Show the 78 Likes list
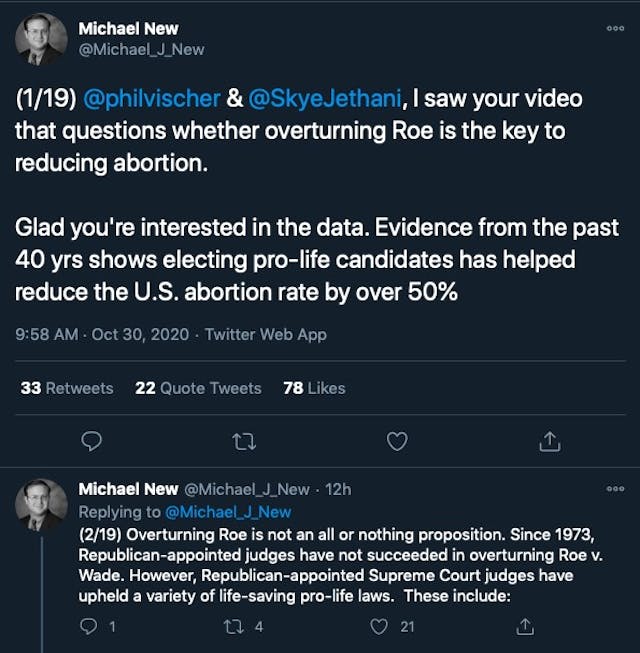Image resolution: width=640 pixels, height=653 pixels. [x=314, y=388]
